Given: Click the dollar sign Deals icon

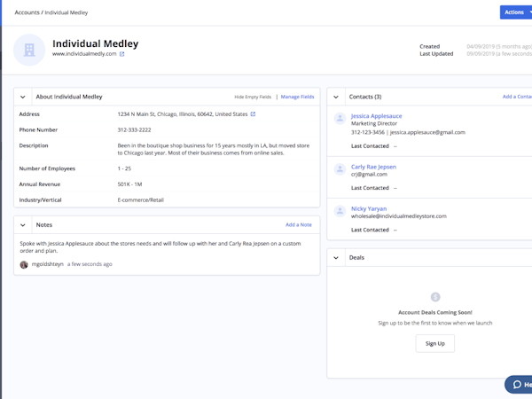Looking at the screenshot, I should coord(434,297).
